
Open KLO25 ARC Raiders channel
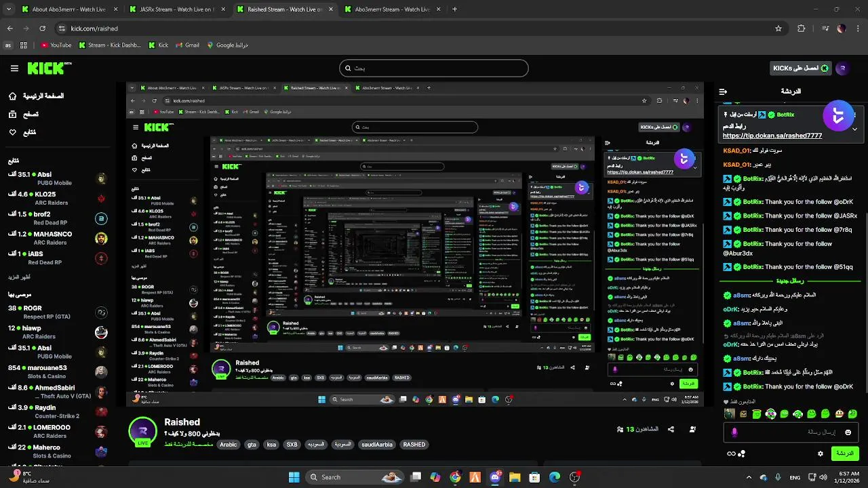pos(58,199)
